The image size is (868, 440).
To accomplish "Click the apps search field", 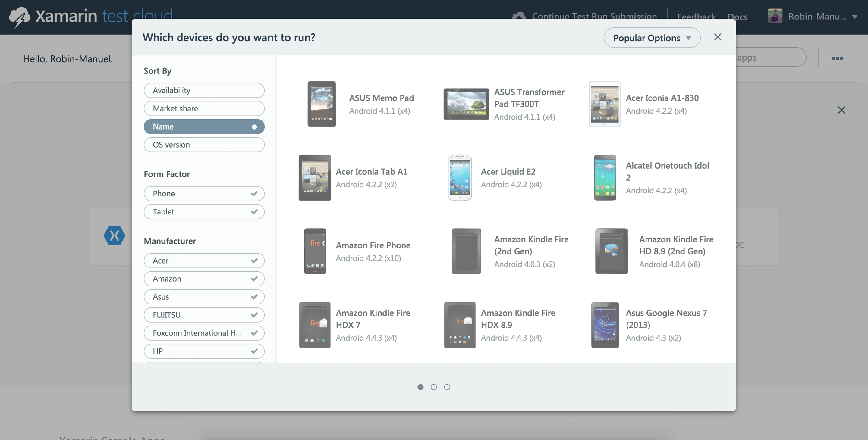I will [771, 57].
